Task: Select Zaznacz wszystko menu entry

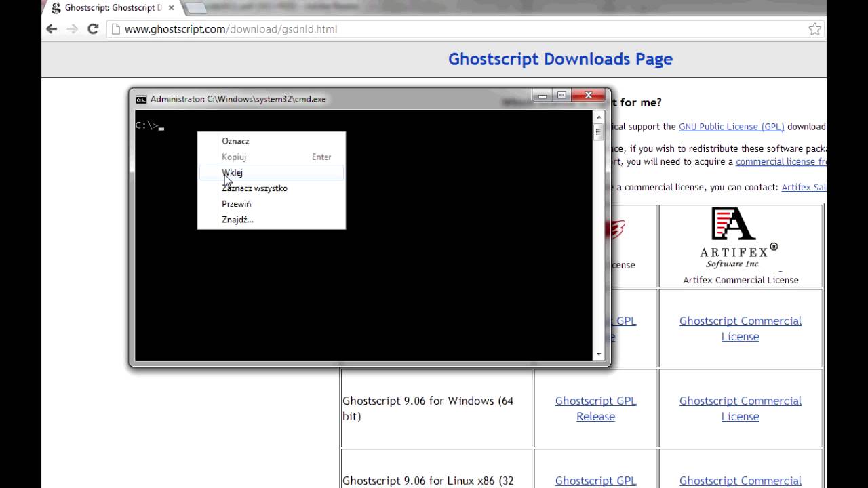Action: (271, 188)
